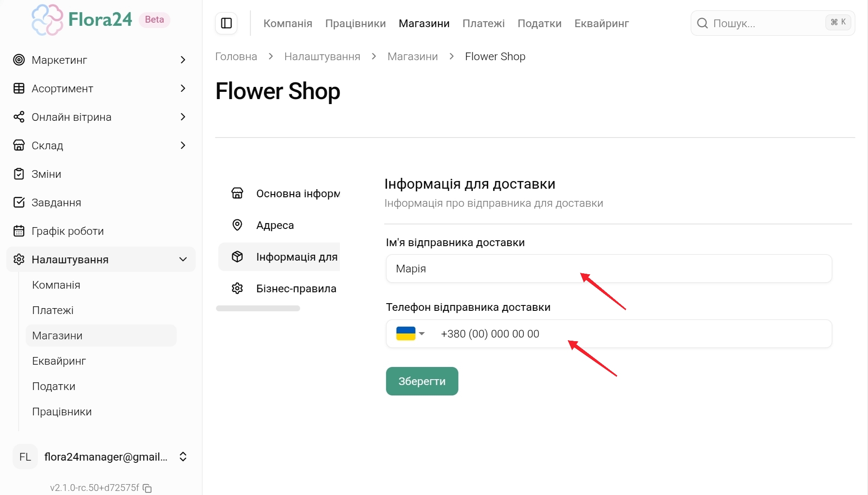Toggle the sidebar panel icon
This screenshot has width=868, height=495.
click(226, 23)
